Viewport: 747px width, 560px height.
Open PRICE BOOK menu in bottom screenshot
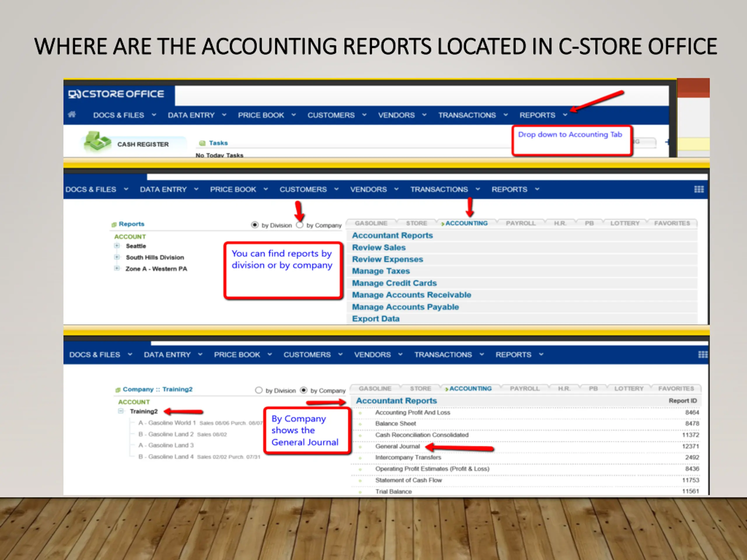[237, 355]
